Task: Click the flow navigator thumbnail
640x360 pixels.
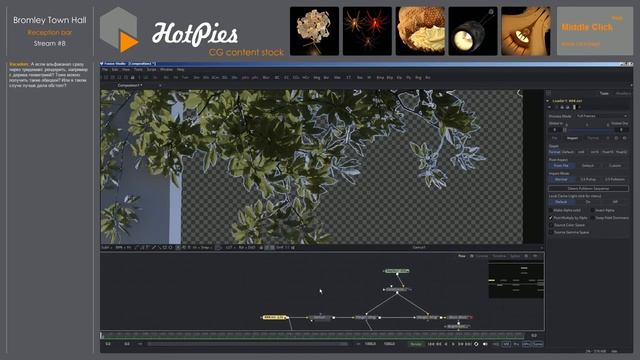Action: 516,280
